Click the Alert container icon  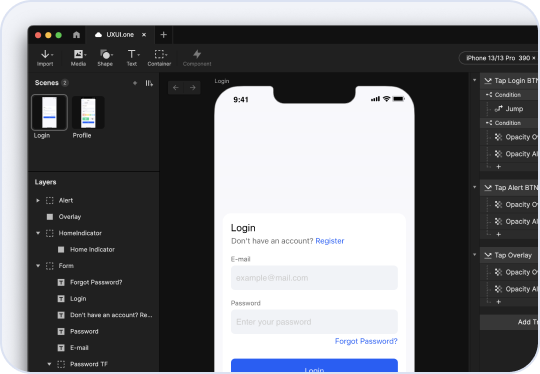point(50,200)
